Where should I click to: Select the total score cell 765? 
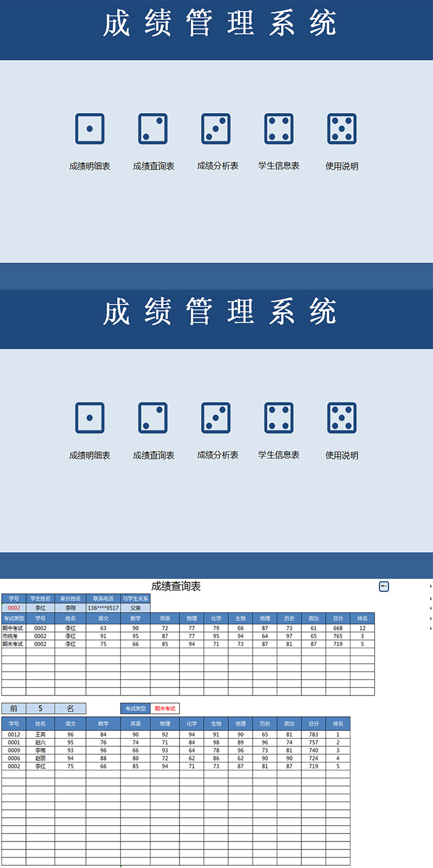point(338,636)
